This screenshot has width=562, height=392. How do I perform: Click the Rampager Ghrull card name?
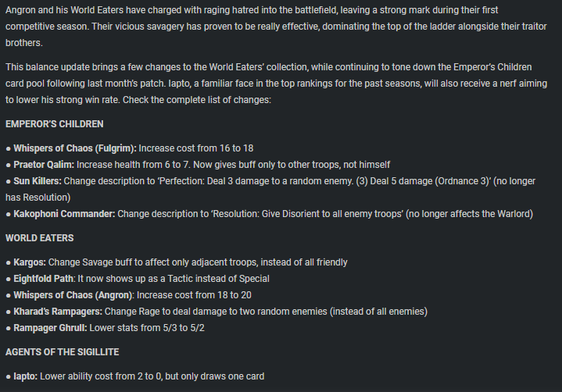click(x=50, y=328)
